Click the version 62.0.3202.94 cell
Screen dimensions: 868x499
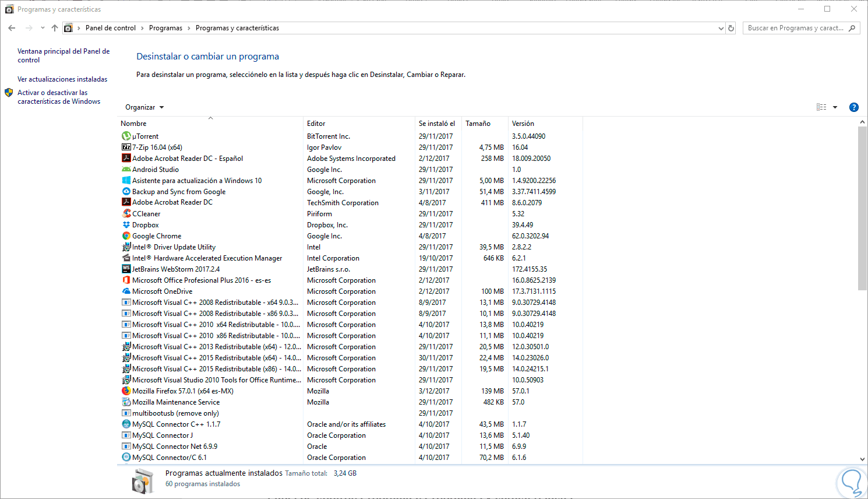click(530, 236)
